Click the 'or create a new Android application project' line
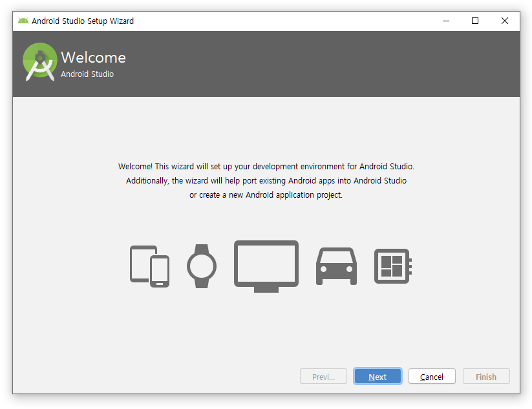This screenshot has width=532, height=409. 266,195
